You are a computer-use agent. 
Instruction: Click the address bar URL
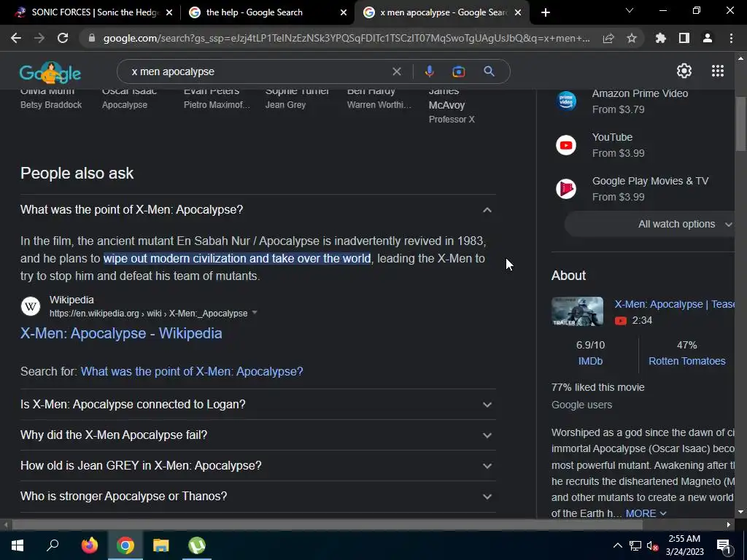pos(347,38)
